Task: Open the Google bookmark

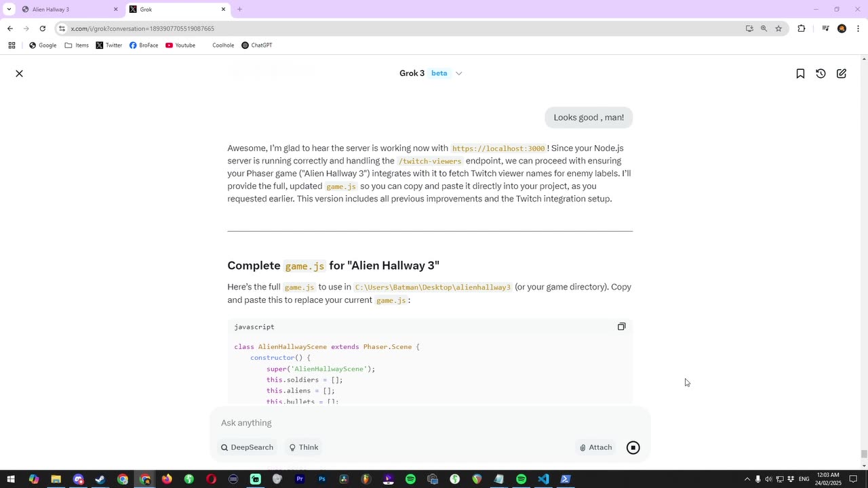Action: (42, 45)
